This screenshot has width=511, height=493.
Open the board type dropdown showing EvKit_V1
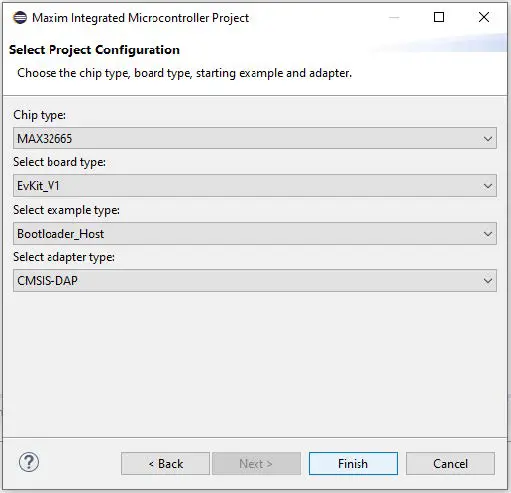255,185
